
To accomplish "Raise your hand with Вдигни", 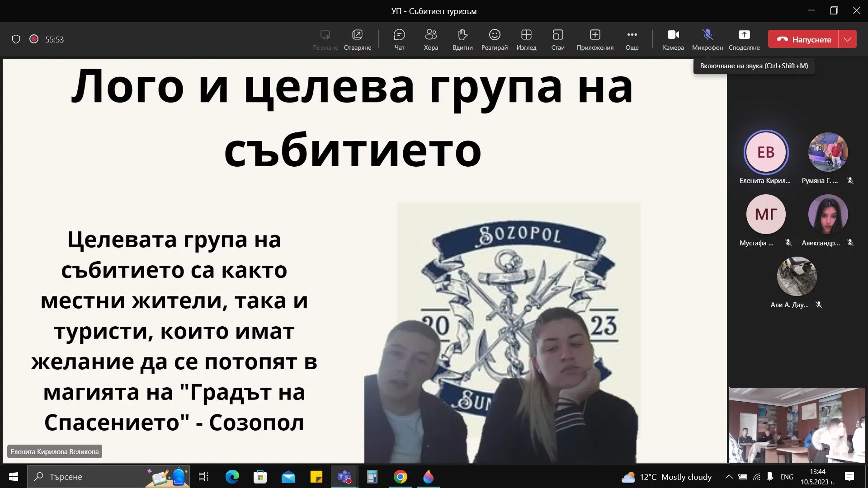I will point(462,40).
